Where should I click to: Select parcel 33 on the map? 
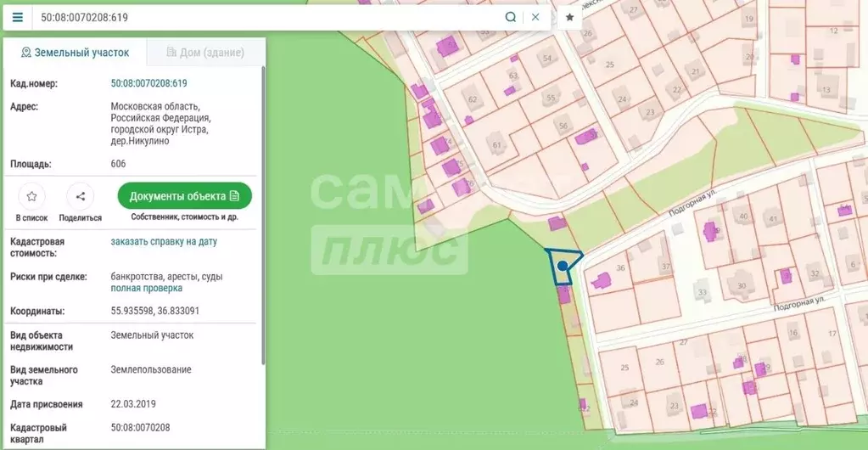coord(703,292)
